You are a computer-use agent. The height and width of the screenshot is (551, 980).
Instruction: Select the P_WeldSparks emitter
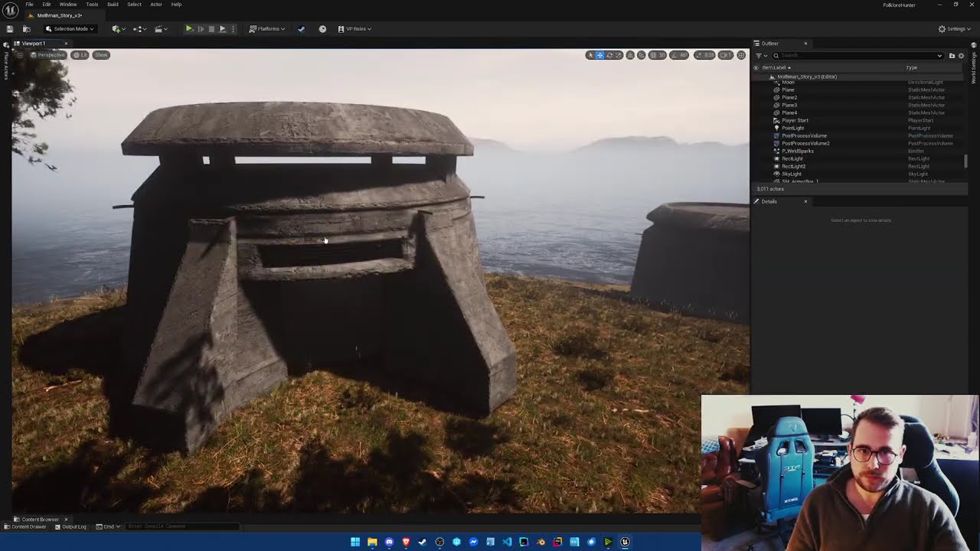click(798, 152)
